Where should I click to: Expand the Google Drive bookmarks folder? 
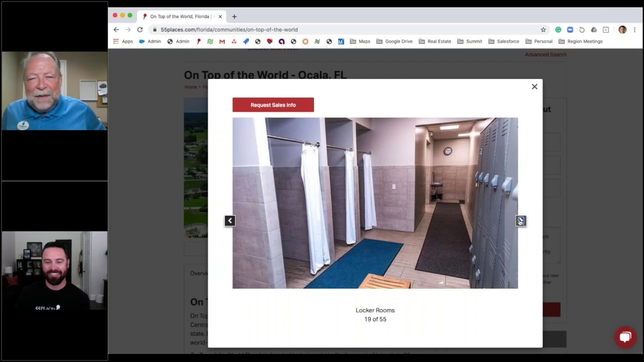coord(394,41)
